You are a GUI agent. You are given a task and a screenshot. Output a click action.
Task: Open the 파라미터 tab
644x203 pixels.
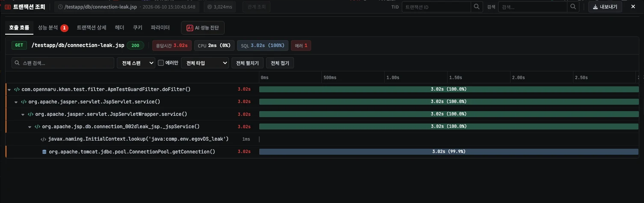(160, 28)
